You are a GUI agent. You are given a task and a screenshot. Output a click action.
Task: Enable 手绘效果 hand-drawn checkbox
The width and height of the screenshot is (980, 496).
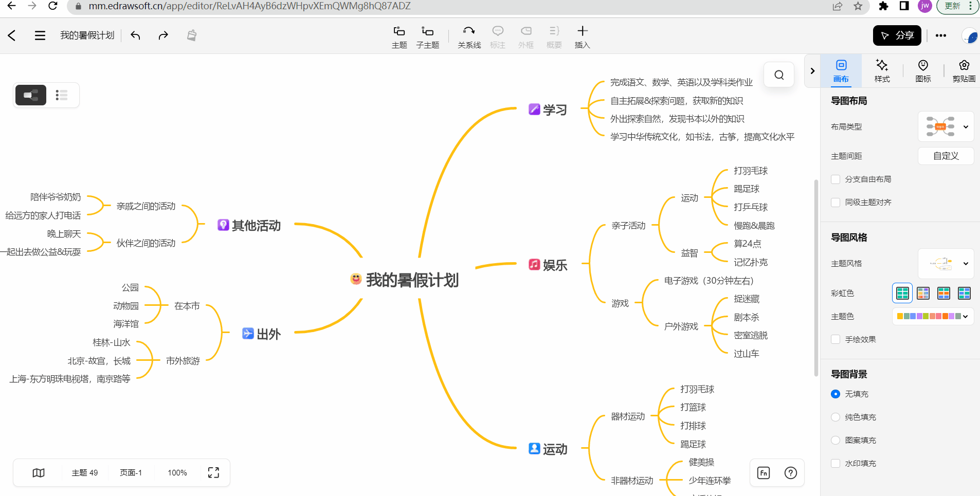coord(836,339)
